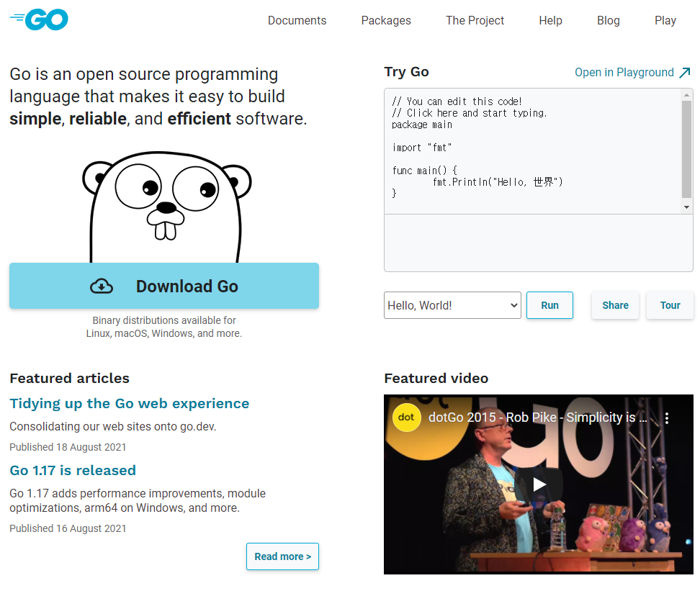Screen dimensions: 700x591
Task: Click the fmt.Println line in the editor
Action: (498, 182)
